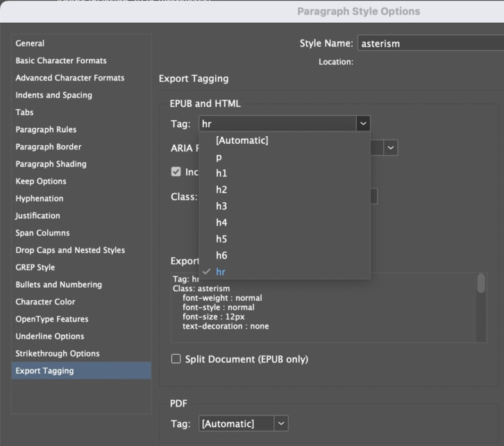Open Strikethrough Options section
Image resolution: width=504 pixels, height=446 pixels.
point(81,354)
